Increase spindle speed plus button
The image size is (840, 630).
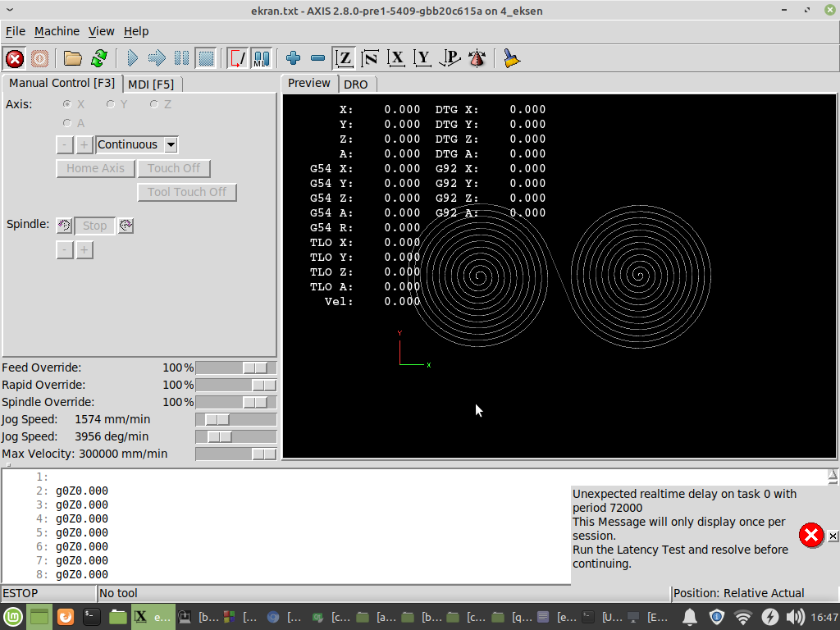pos(84,250)
